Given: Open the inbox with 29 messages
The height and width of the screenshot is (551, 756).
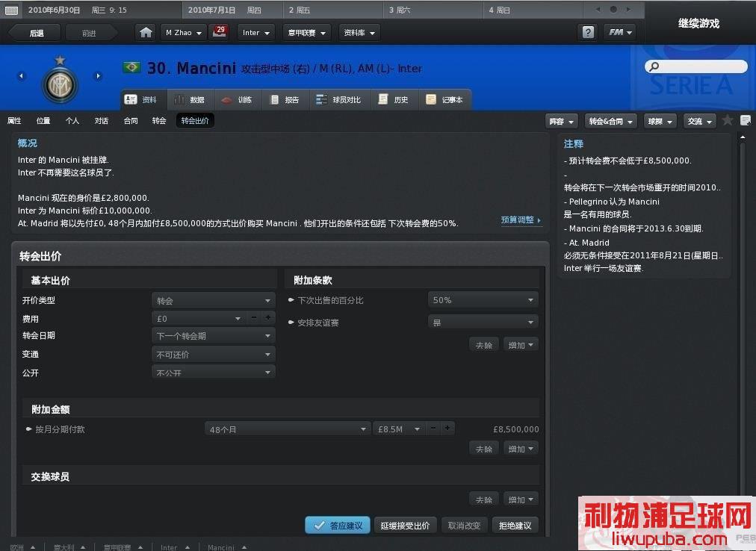Looking at the screenshot, I should (x=220, y=32).
